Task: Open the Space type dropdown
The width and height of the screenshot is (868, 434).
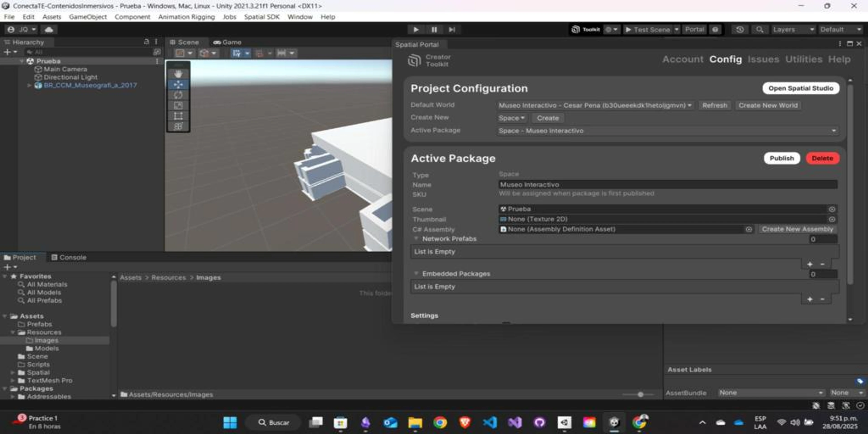Action: (x=512, y=118)
